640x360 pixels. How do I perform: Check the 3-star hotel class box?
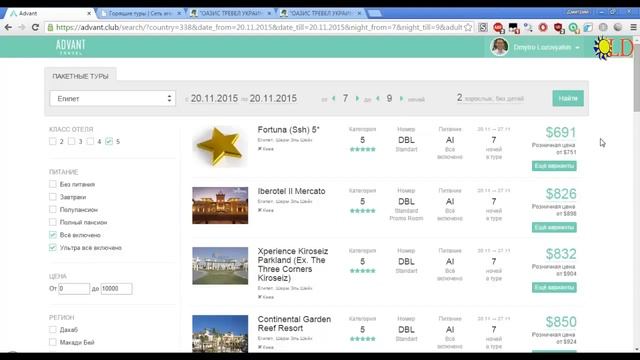(x=71, y=141)
